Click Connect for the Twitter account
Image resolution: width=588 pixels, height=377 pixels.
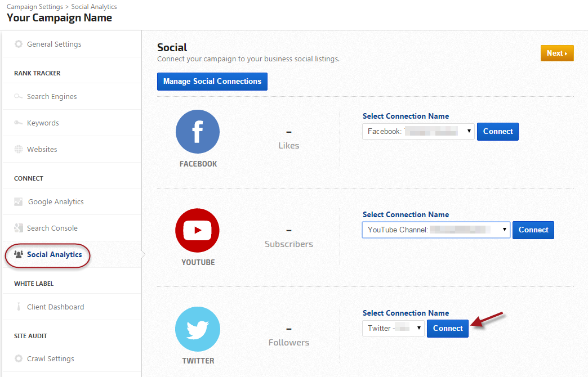click(x=447, y=329)
